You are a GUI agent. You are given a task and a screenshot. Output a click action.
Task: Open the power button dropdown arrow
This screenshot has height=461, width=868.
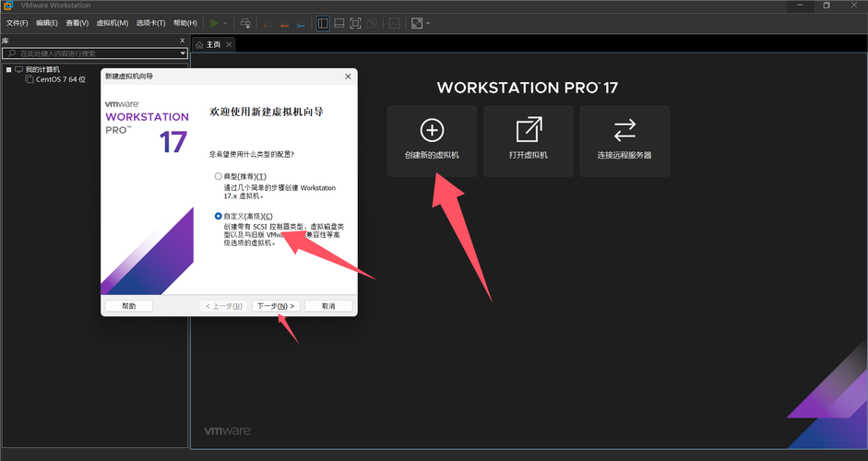226,23
